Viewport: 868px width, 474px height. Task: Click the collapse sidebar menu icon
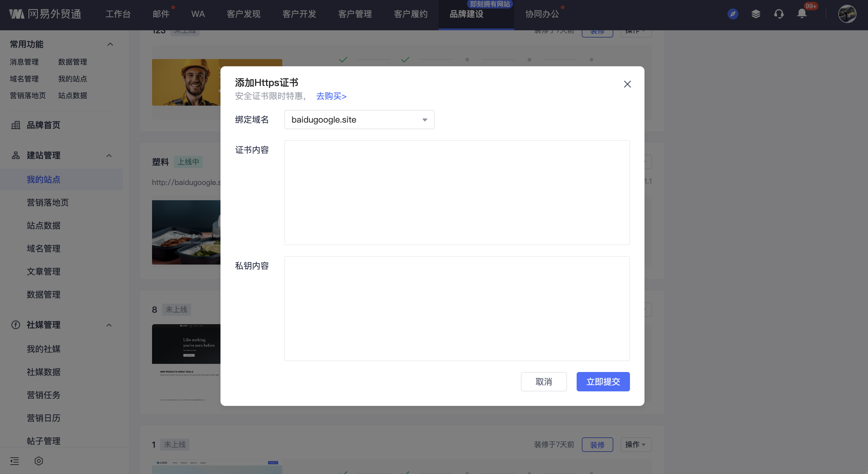tap(15, 461)
